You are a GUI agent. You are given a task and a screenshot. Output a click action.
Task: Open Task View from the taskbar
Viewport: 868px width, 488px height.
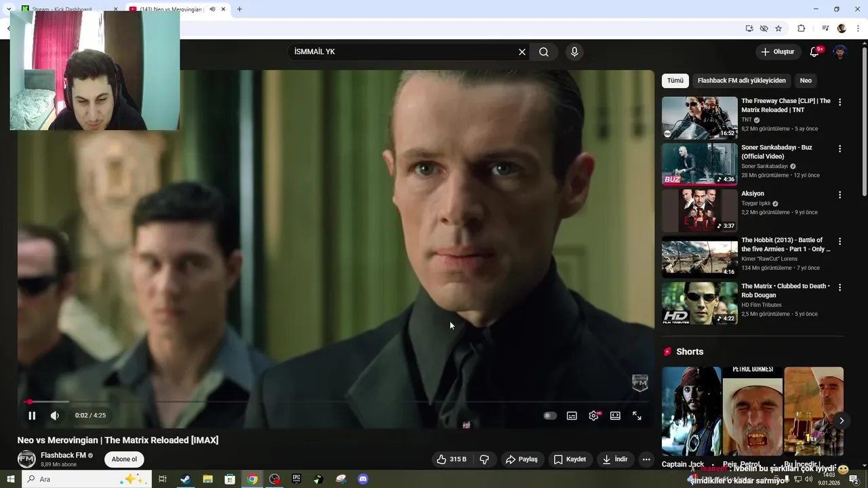[163, 479]
